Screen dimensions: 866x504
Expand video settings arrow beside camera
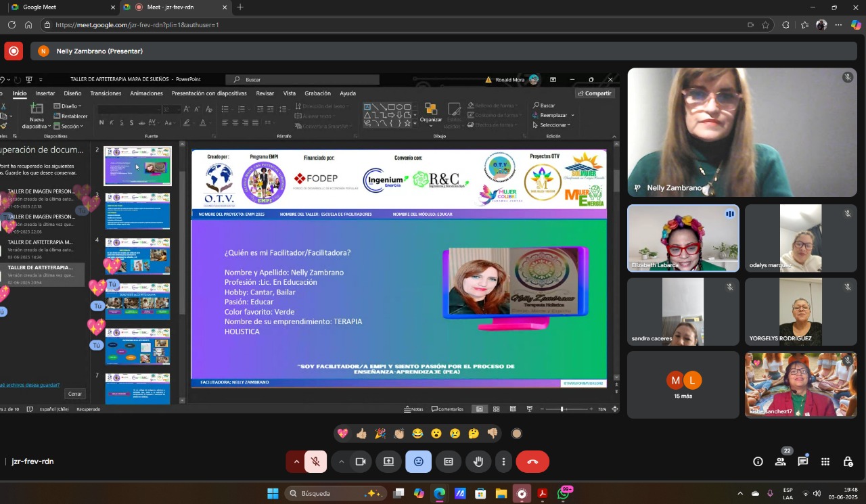tap(341, 461)
